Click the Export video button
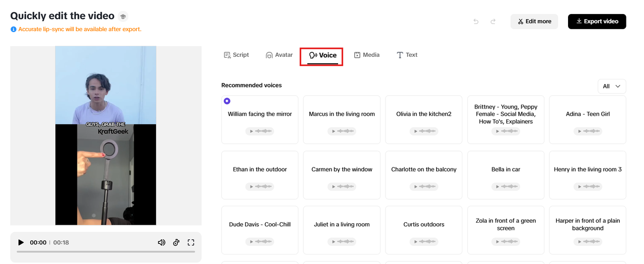The width and height of the screenshot is (644, 264). [597, 22]
